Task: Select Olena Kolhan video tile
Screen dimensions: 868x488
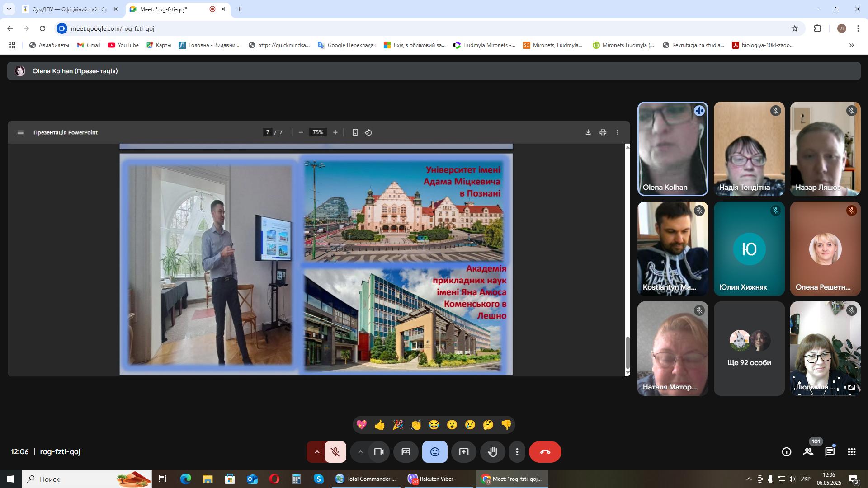Action: [x=673, y=149]
